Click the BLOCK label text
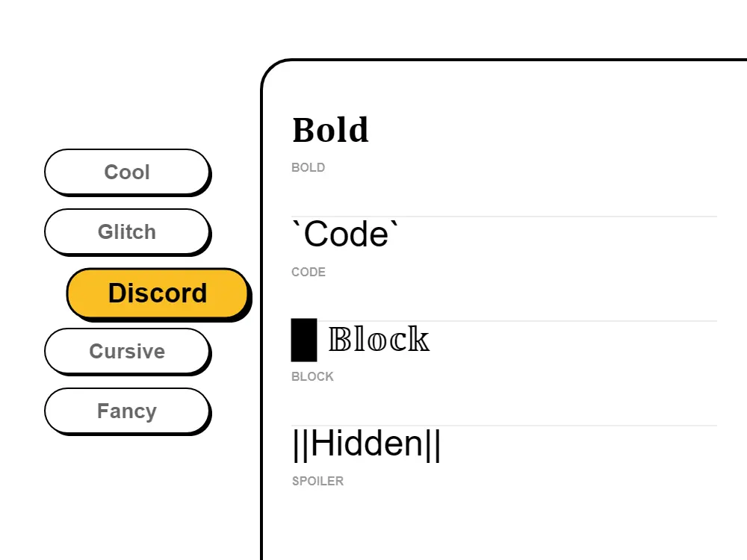747x560 pixels. [311, 376]
